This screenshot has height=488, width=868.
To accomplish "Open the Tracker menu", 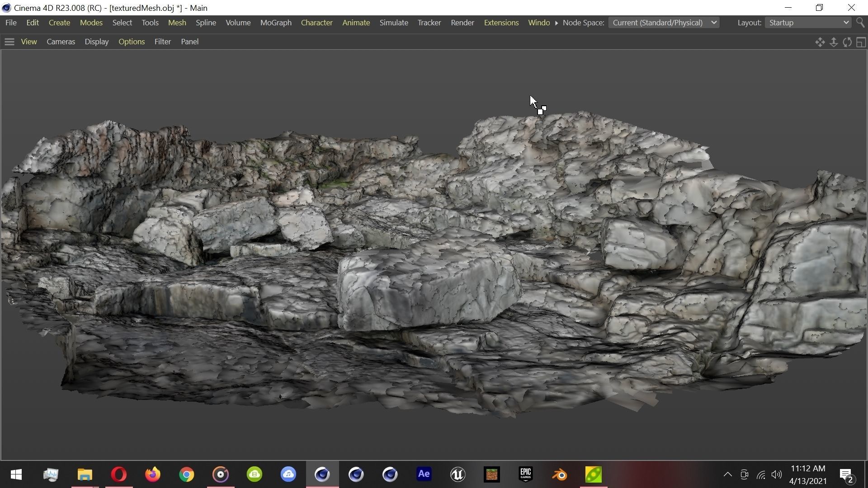I will pos(429,23).
